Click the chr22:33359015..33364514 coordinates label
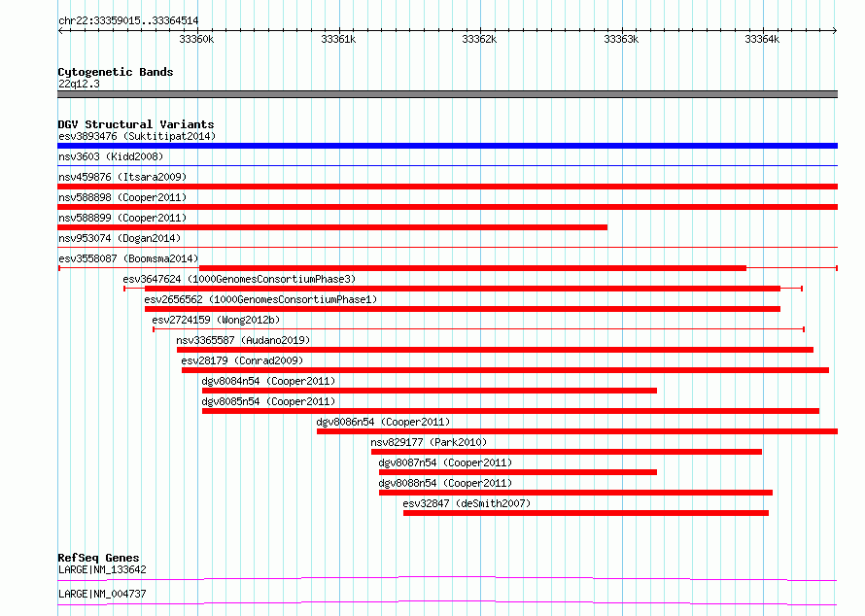Screen dimensions: 865x616 [128, 21]
